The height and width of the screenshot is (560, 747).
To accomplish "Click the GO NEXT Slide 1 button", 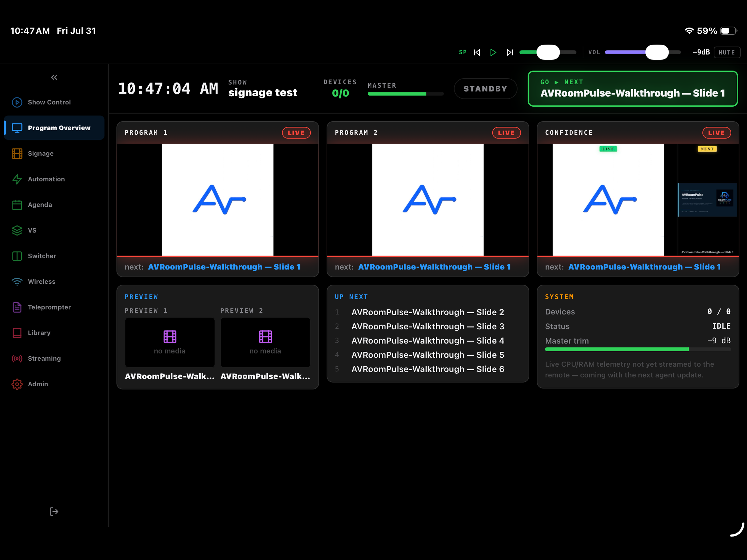I will (632, 88).
